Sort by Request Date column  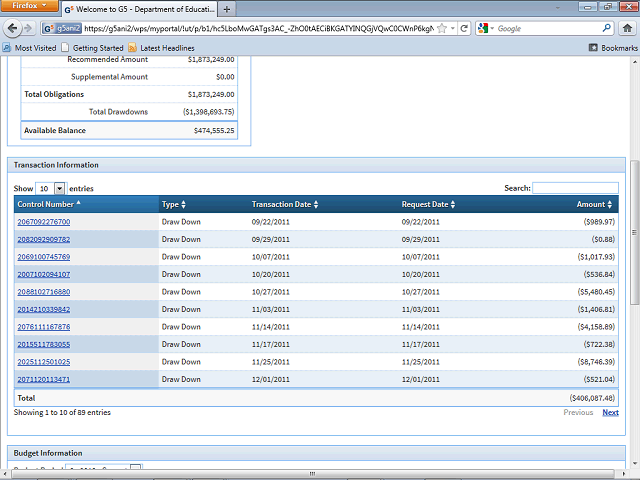(428, 204)
